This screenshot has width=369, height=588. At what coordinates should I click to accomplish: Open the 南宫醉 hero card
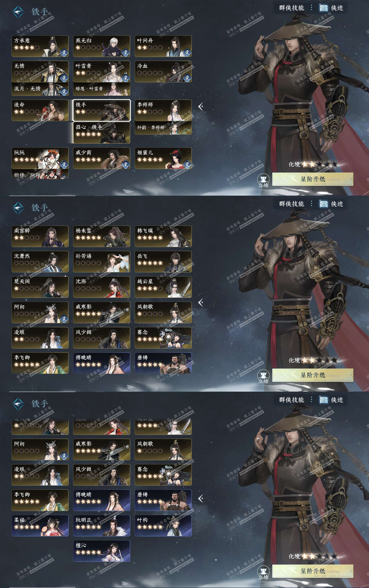(40, 236)
